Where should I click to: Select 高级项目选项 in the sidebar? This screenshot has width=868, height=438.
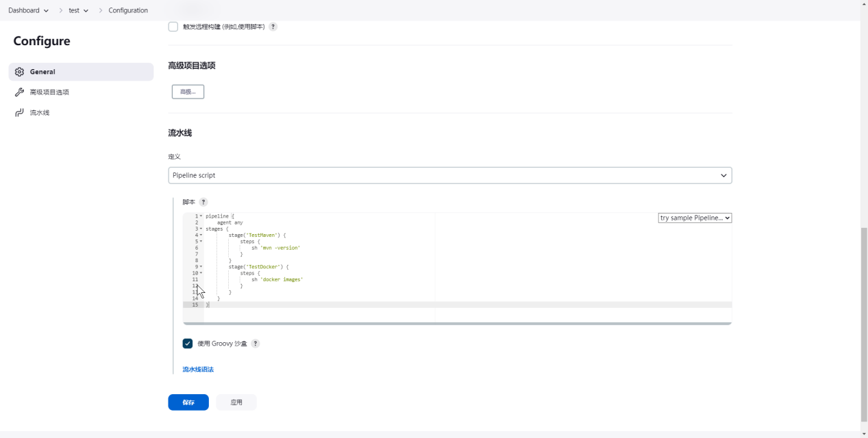(x=49, y=92)
